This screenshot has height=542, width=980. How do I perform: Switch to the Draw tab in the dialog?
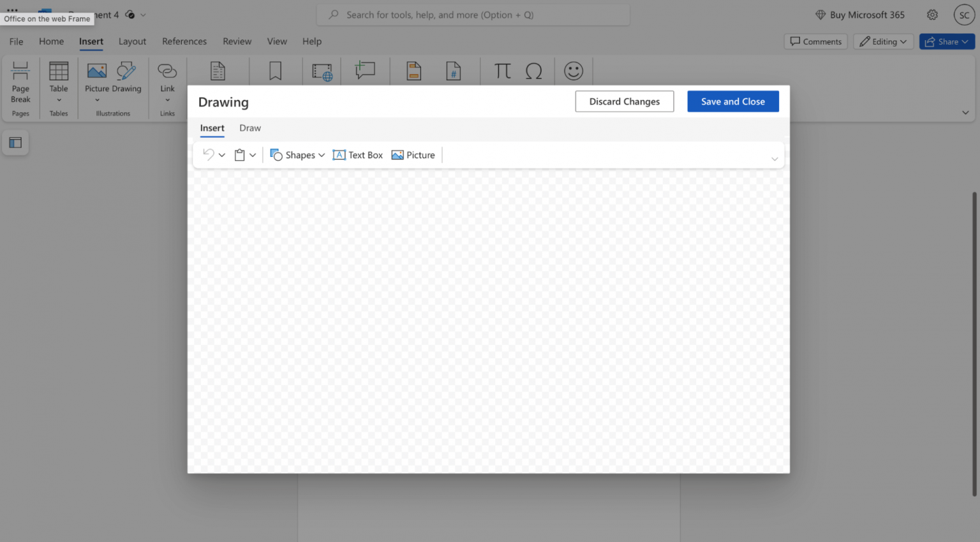pyautogui.click(x=249, y=128)
